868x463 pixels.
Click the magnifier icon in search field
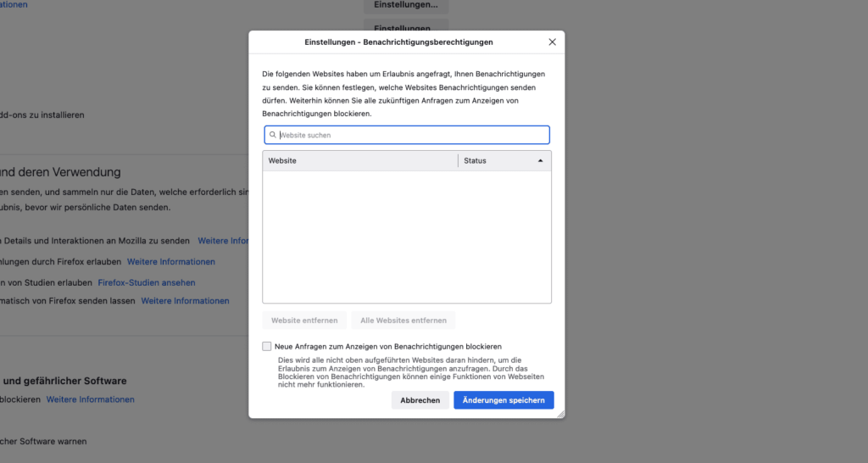(x=273, y=135)
